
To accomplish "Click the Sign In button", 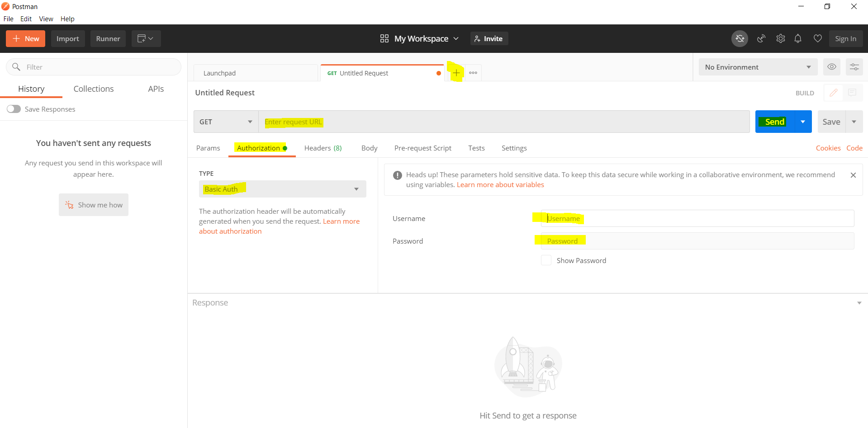I will point(845,39).
